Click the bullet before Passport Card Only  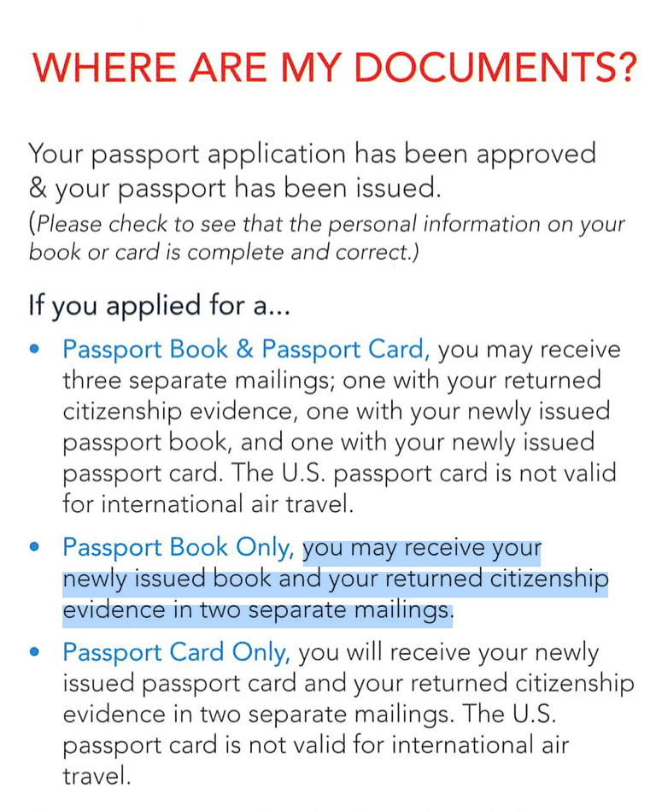coord(34,653)
